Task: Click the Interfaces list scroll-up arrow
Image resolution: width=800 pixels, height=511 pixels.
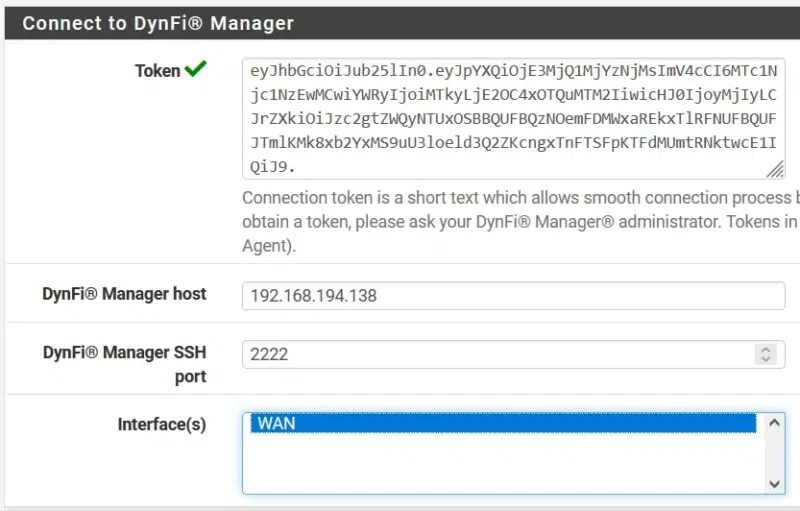Action: click(774, 424)
